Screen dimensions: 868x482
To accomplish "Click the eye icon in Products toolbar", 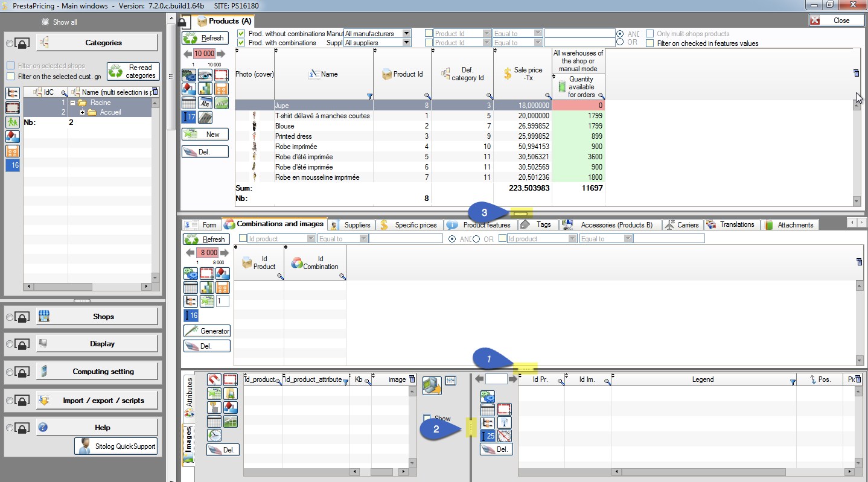I will pyautogui.click(x=206, y=75).
